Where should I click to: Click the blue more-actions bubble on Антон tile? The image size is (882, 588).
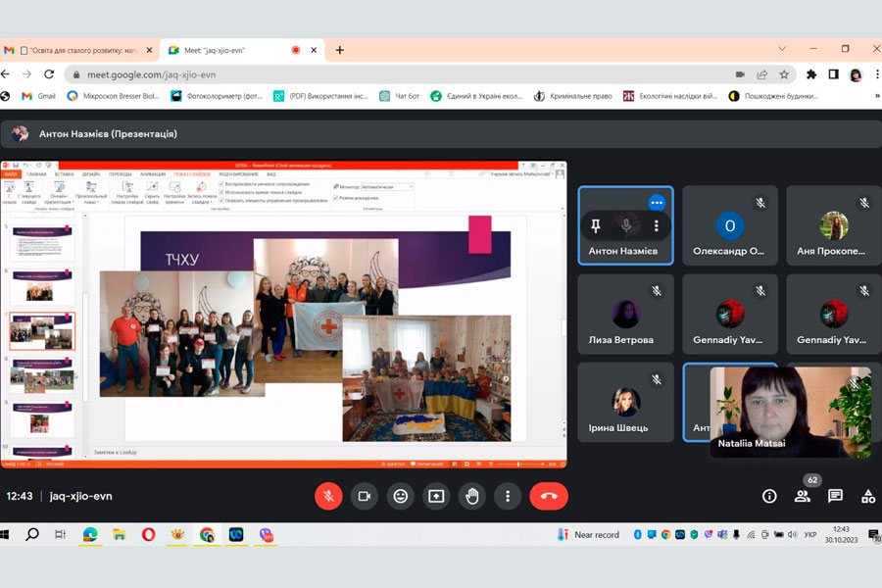click(657, 203)
